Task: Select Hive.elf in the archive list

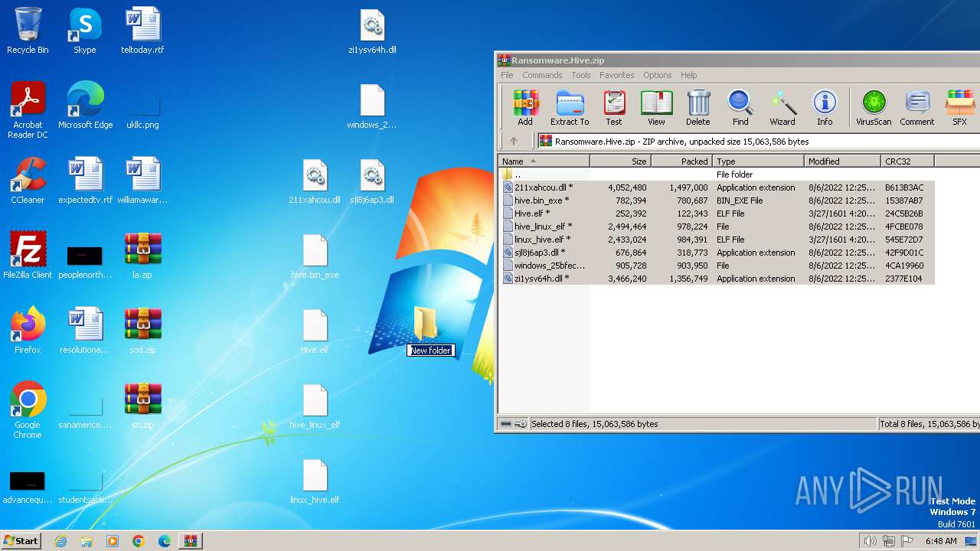Action: coord(717,214)
